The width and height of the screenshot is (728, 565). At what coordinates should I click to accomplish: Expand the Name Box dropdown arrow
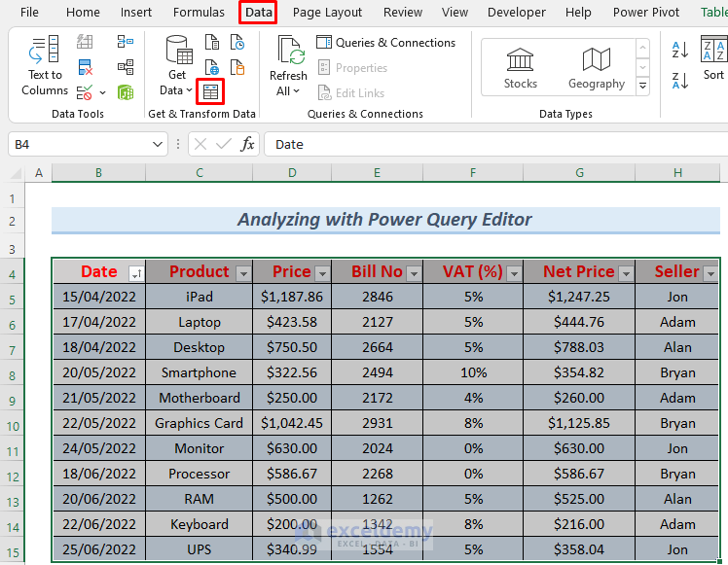159,144
